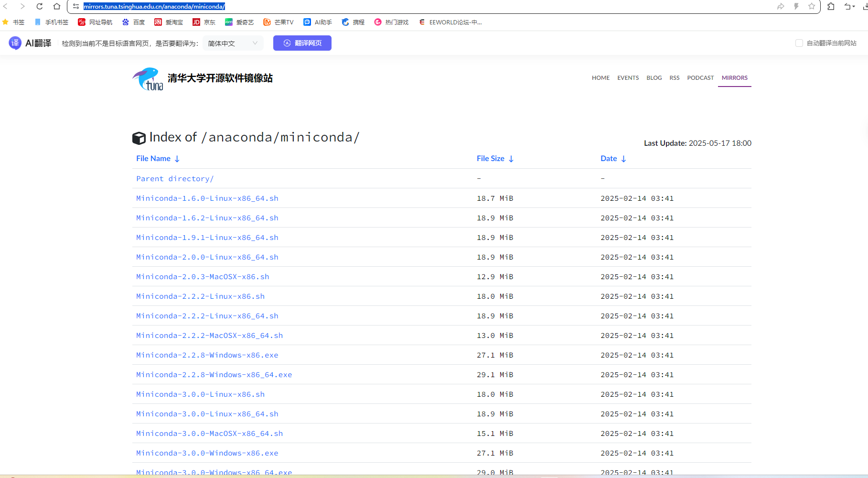Viewport: 868px width, 478px height.
Task: Download Miniconda-3.0.0-Linux-x86.sh
Action: [x=200, y=394]
